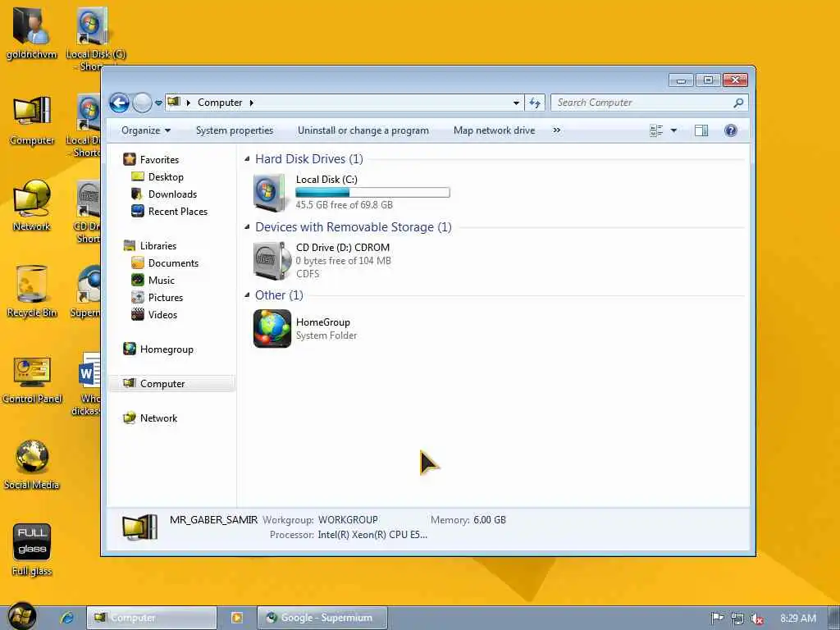This screenshot has height=630, width=840.
Task: Choose Uninstall or change a program
Action: [x=363, y=130]
